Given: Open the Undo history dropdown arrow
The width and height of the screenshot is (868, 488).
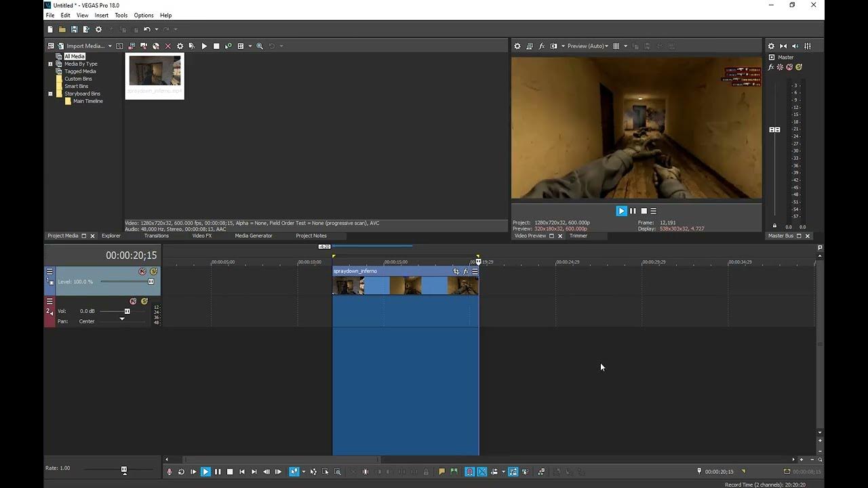Looking at the screenshot, I should 157,29.
